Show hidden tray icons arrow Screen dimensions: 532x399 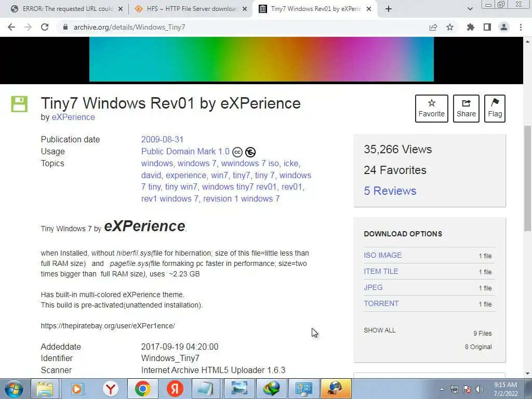442,389
